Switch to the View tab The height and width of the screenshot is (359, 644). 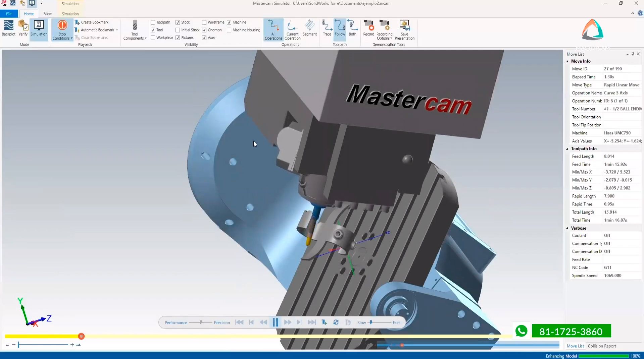click(x=47, y=14)
